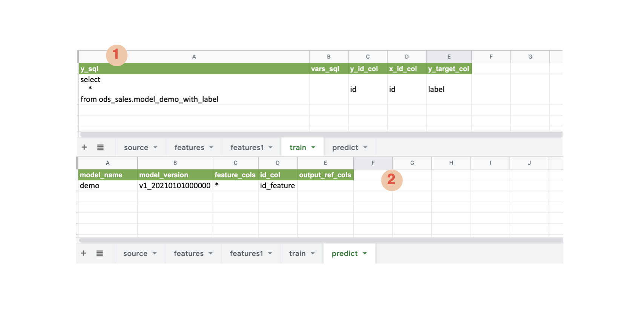Select source tab in bottom spreadsheet

(x=135, y=254)
